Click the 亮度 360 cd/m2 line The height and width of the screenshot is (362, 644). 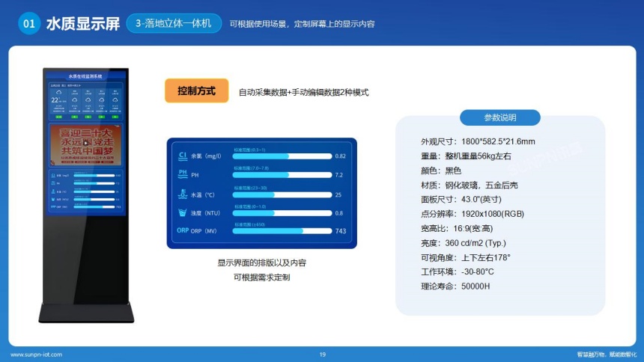[x=464, y=243]
